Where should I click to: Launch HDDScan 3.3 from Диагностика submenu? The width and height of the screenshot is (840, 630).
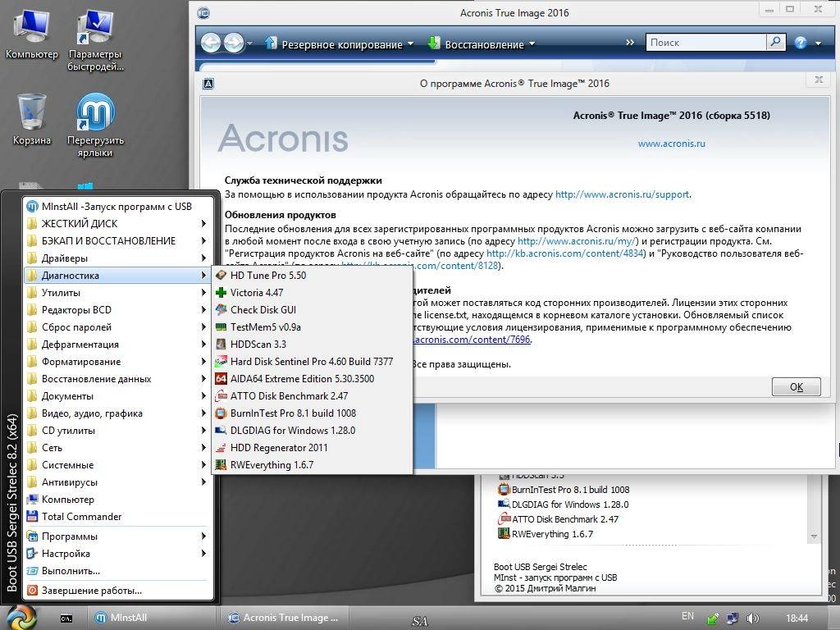[313, 344]
